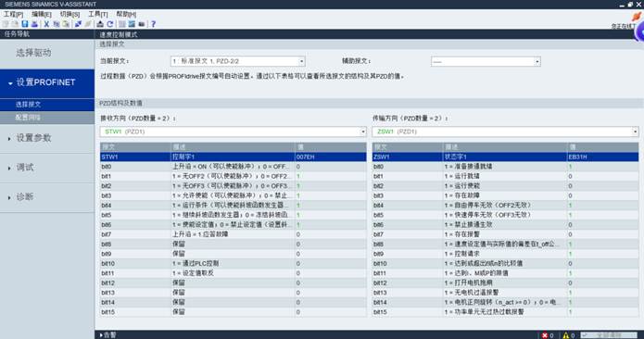Select STW1 bit7 应答故障 row

point(233,234)
